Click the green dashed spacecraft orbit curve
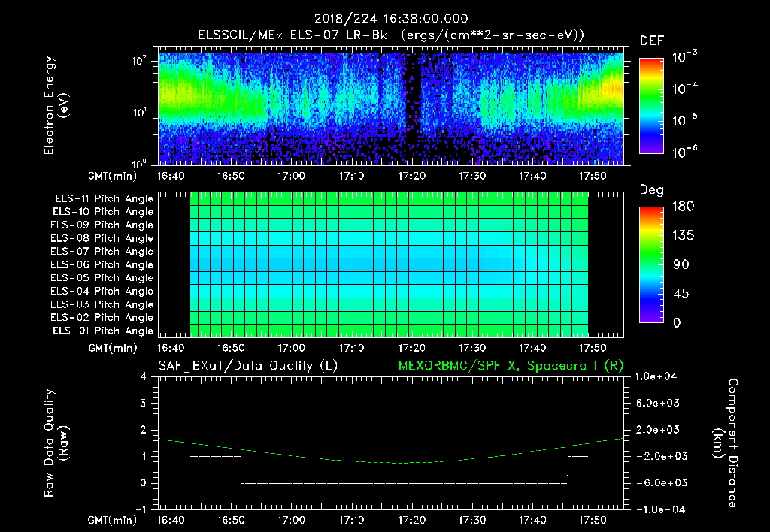Image resolution: width=770 pixels, height=532 pixels. [x=390, y=462]
